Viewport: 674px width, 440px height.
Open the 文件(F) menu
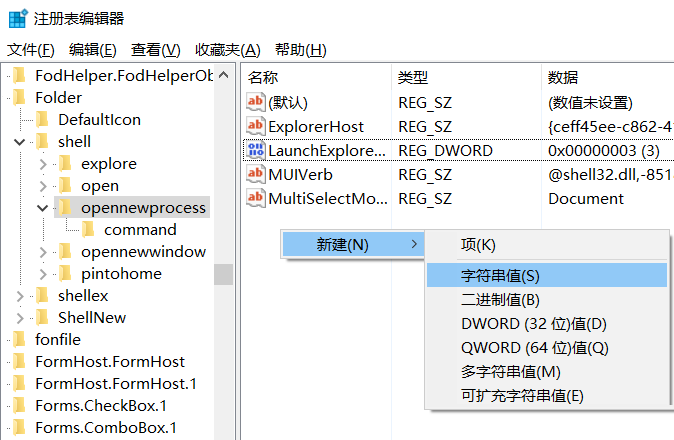click(x=30, y=50)
